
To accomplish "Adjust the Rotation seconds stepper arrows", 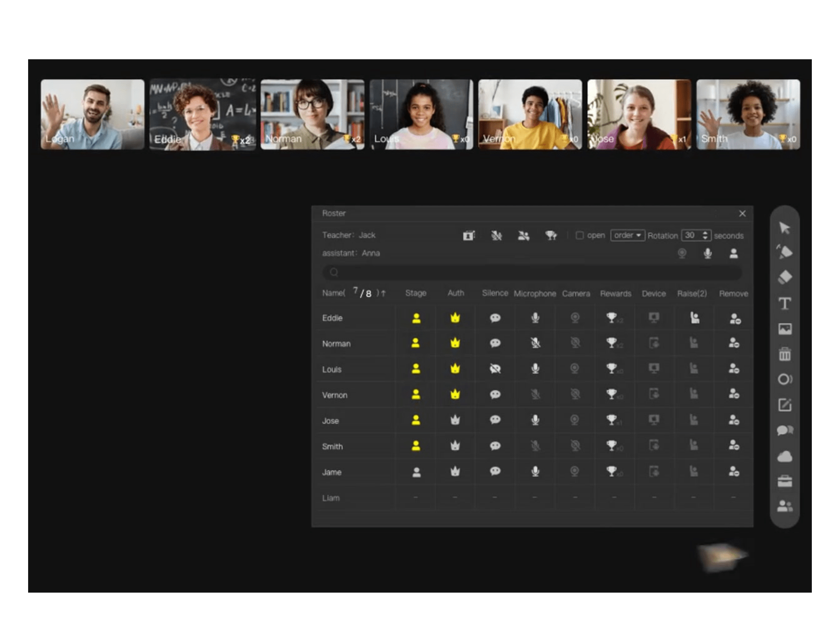I will pyautogui.click(x=705, y=235).
